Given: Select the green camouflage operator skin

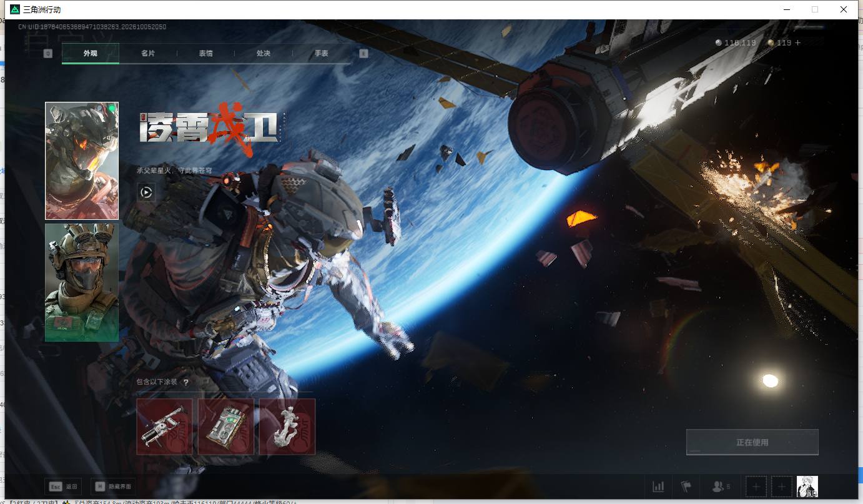Looking at the screenshot, I should [x=82, y=283].
